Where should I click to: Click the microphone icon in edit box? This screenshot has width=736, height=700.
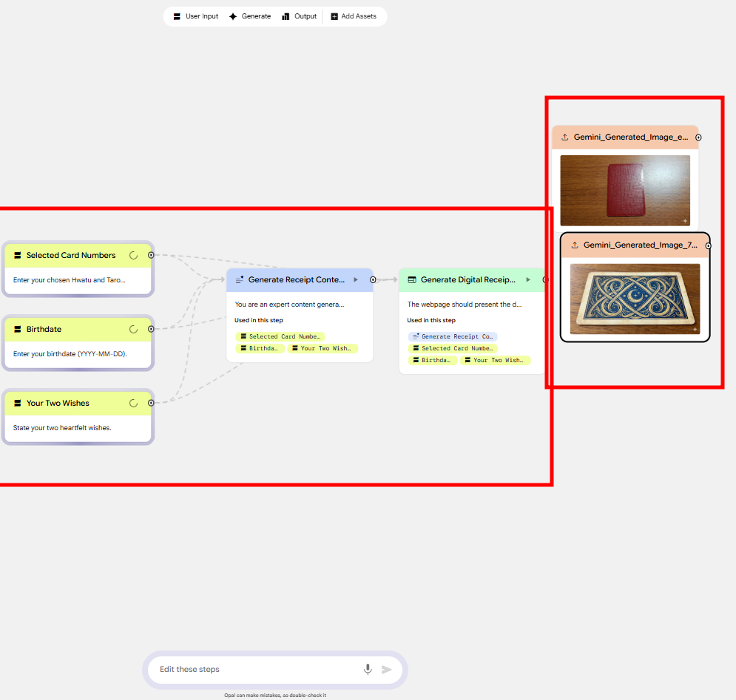368,670
